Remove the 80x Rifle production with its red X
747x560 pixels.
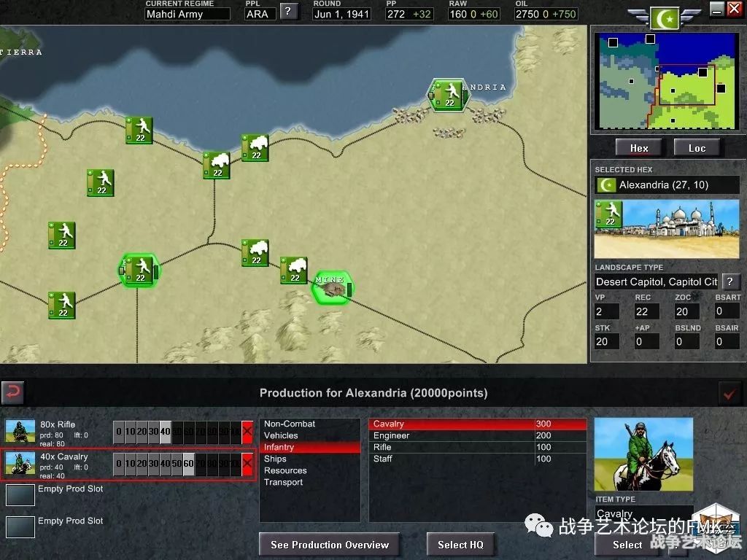(247, 432)
